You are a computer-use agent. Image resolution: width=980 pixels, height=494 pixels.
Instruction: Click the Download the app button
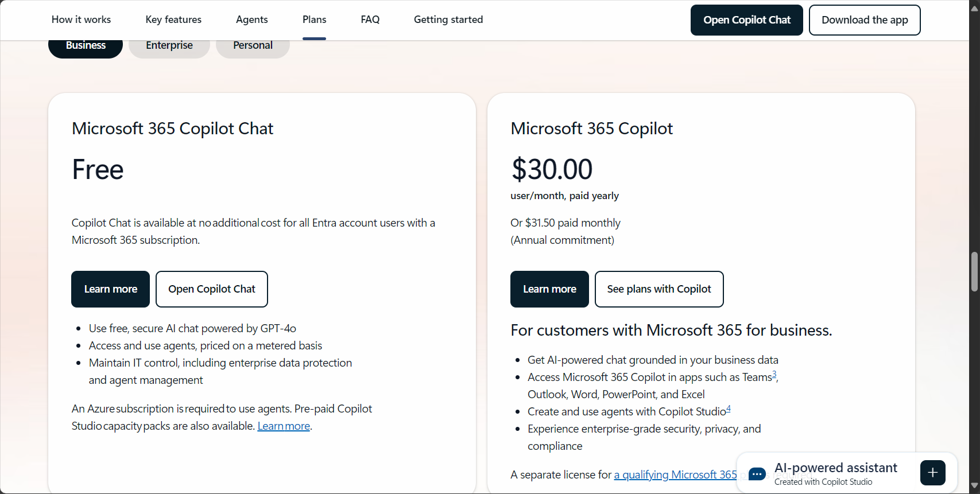(x=865, y=20)
